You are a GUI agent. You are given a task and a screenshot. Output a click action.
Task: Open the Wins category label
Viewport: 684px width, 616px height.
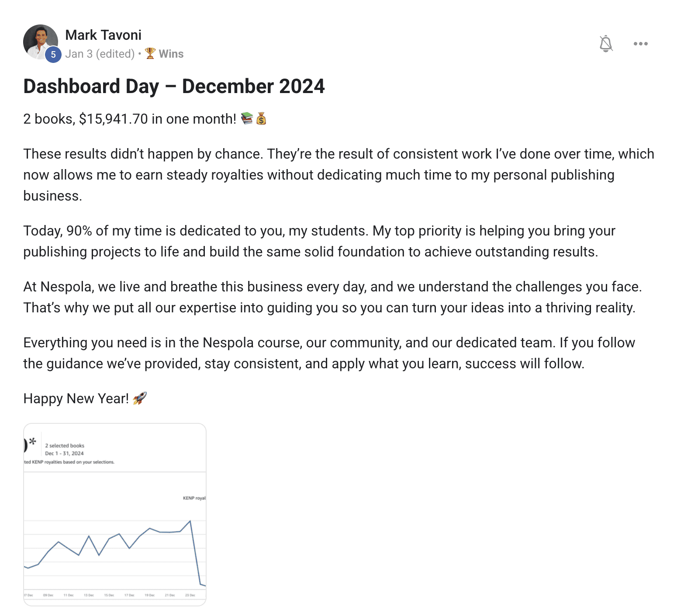click(171, 54)
